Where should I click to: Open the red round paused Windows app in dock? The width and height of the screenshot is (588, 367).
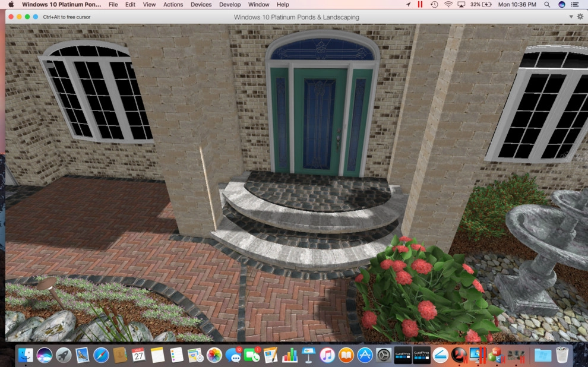459,355
